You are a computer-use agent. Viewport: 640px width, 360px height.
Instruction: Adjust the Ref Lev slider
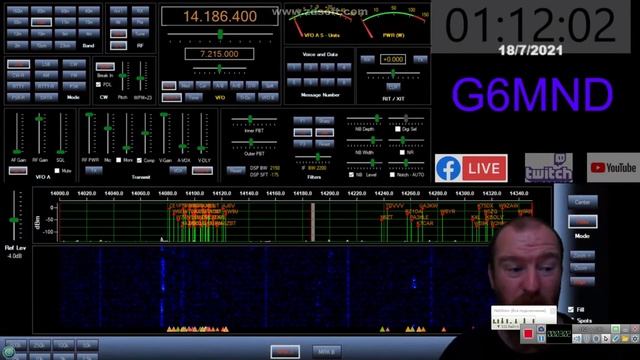tap(15, 216)
